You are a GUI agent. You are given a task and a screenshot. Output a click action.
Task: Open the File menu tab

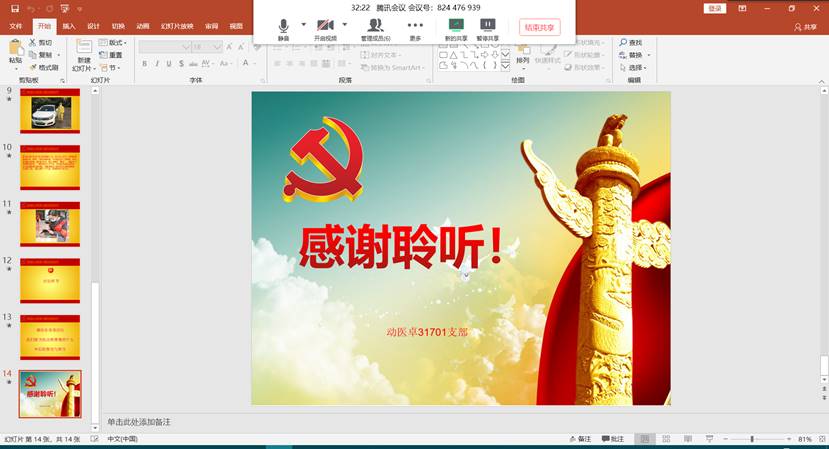[x=15, y=26]
